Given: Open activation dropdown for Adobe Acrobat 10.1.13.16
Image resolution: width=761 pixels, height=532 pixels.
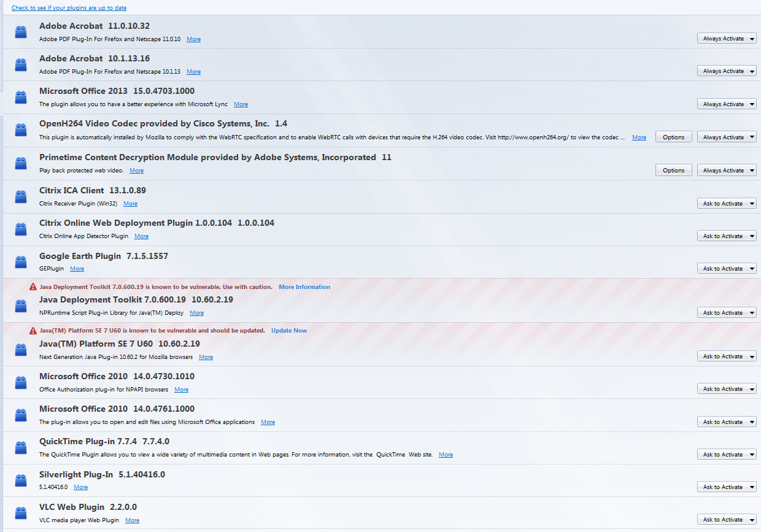Looking at the screenshot, I should point(727,71).
